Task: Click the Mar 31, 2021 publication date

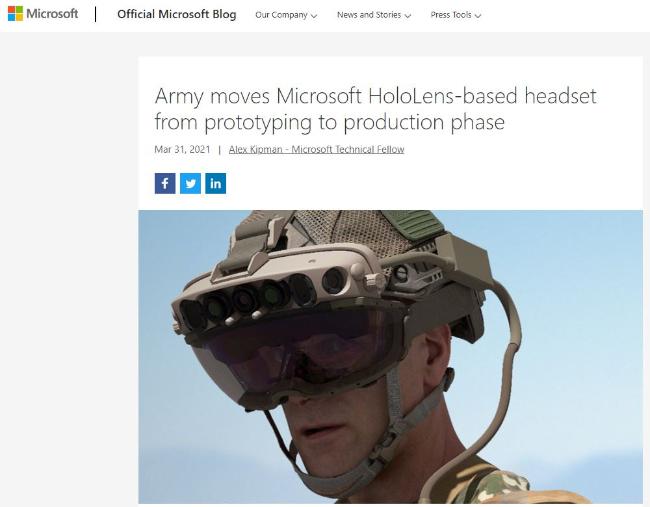Action: [x=182, y=149]
